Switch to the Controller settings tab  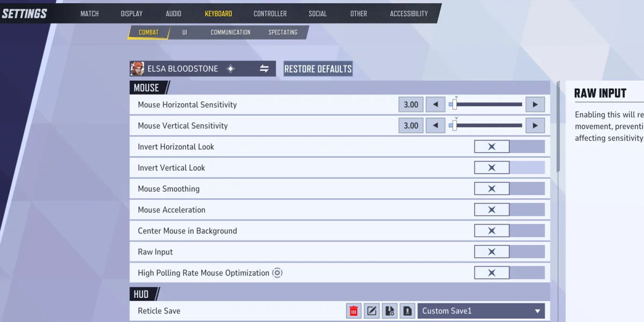(270, 13)
